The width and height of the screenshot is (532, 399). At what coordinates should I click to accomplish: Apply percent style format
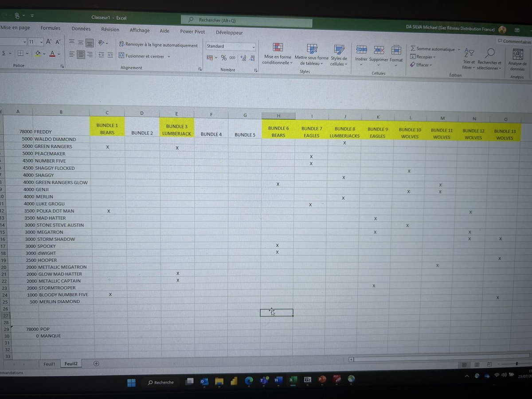tap(223, 58)
